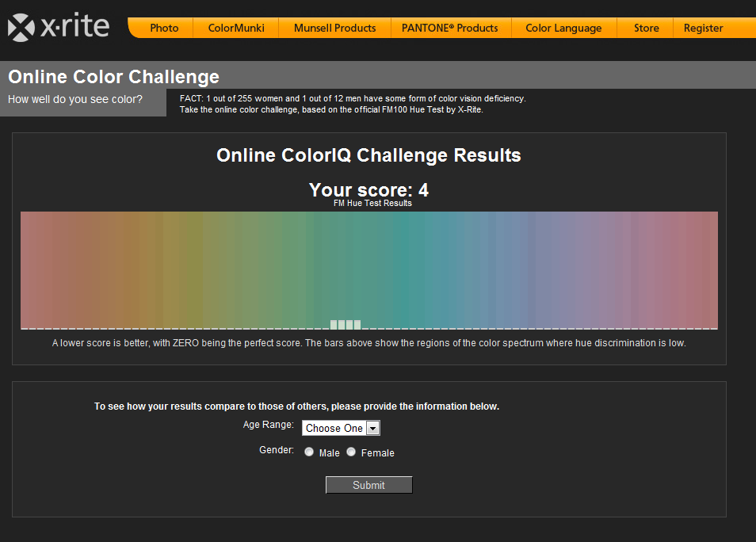Go to the ColorMunki menu item
The height and width of the screenshot is (542, 756).
click(x=235, y=28)
